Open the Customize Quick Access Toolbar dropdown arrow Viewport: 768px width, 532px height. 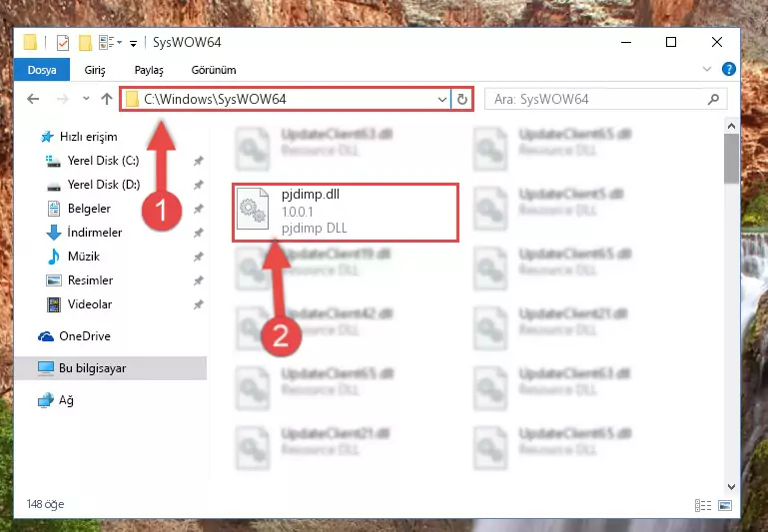point(133,44)
